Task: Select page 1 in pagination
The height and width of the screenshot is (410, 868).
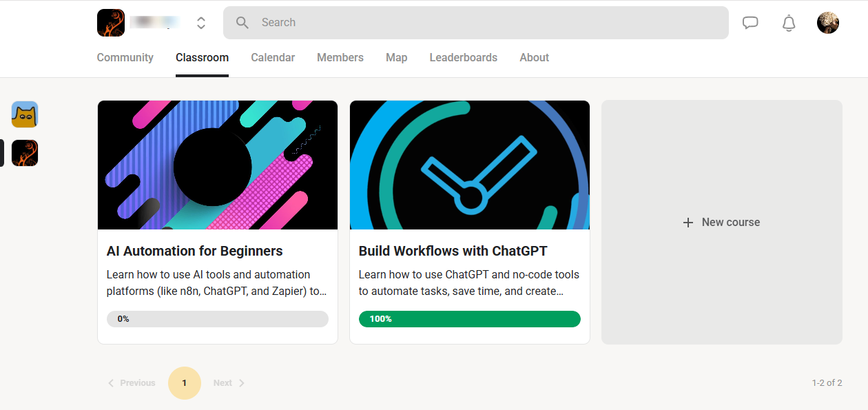Action: click(x=185, y=383)
